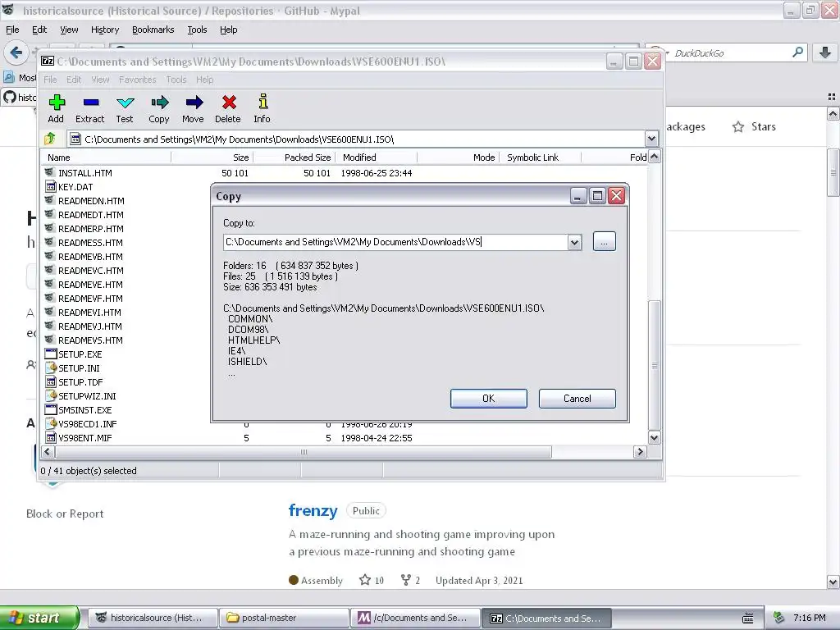Screen dimensions: 840x630
Task: Click the 7-Zip horizontal scrollbar thumb
Action: (304, 452)
